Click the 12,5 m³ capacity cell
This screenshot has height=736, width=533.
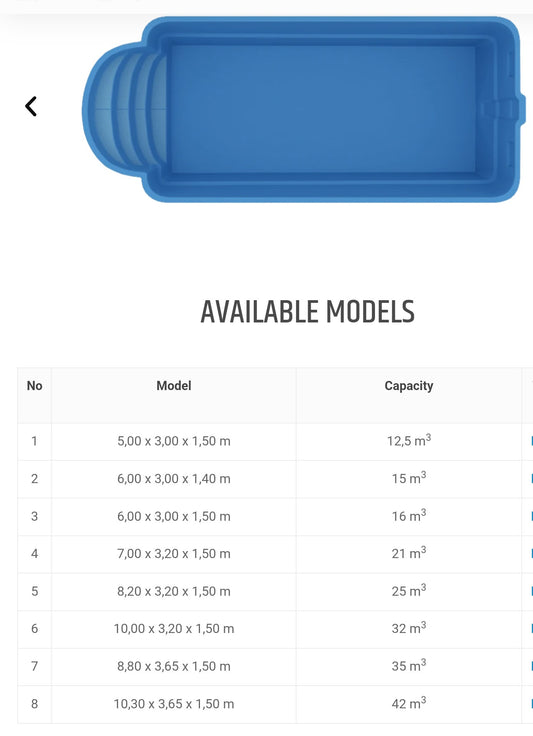tap(409, 440)
